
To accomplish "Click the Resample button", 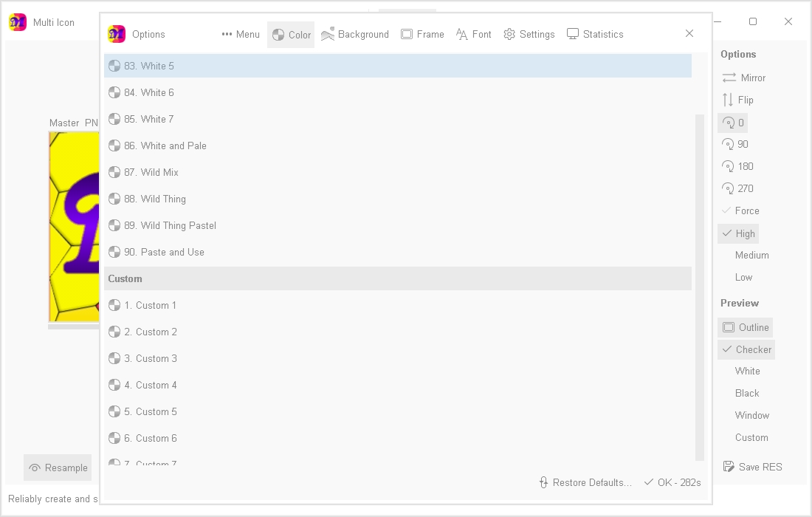I will coord(57,468).
